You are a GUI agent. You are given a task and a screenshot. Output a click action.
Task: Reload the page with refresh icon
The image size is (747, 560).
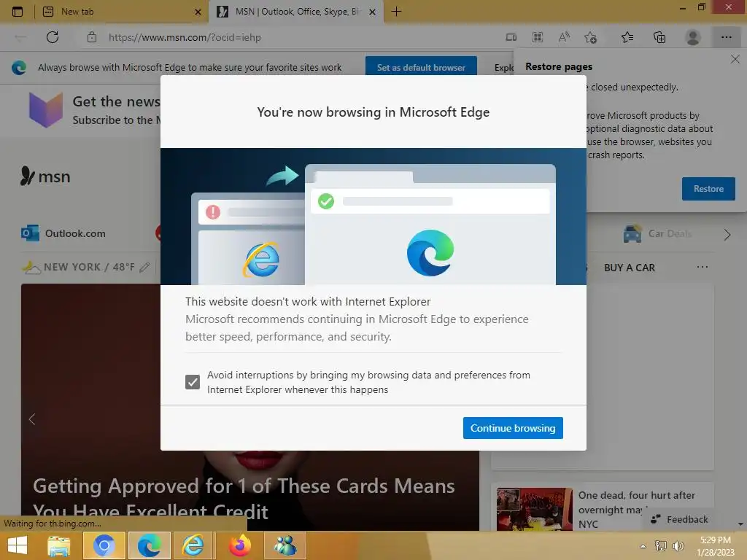pos(53,37)
